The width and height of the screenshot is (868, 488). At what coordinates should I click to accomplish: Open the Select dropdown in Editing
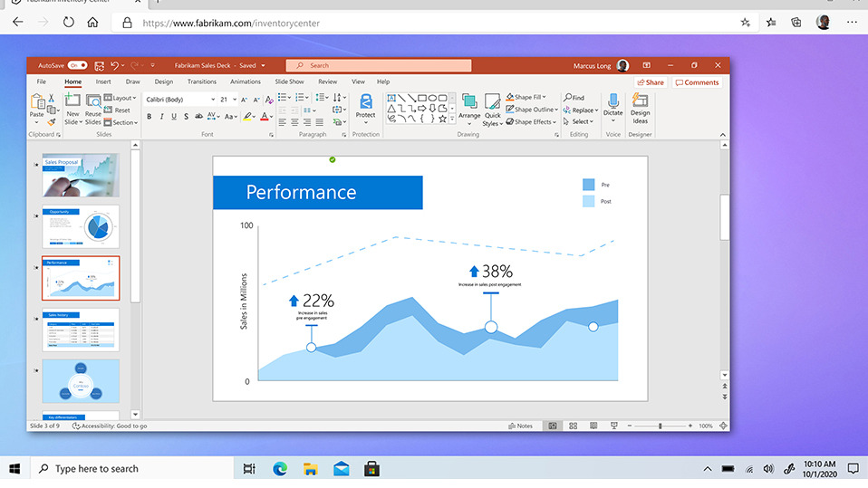[x=578, y=121]
